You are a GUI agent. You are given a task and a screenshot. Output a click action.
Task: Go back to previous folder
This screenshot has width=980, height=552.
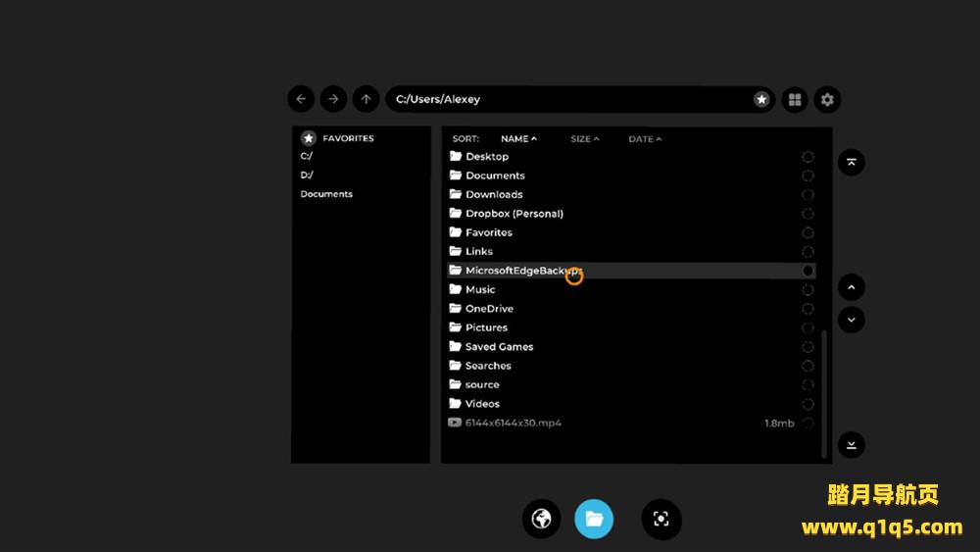pos(301,99)
